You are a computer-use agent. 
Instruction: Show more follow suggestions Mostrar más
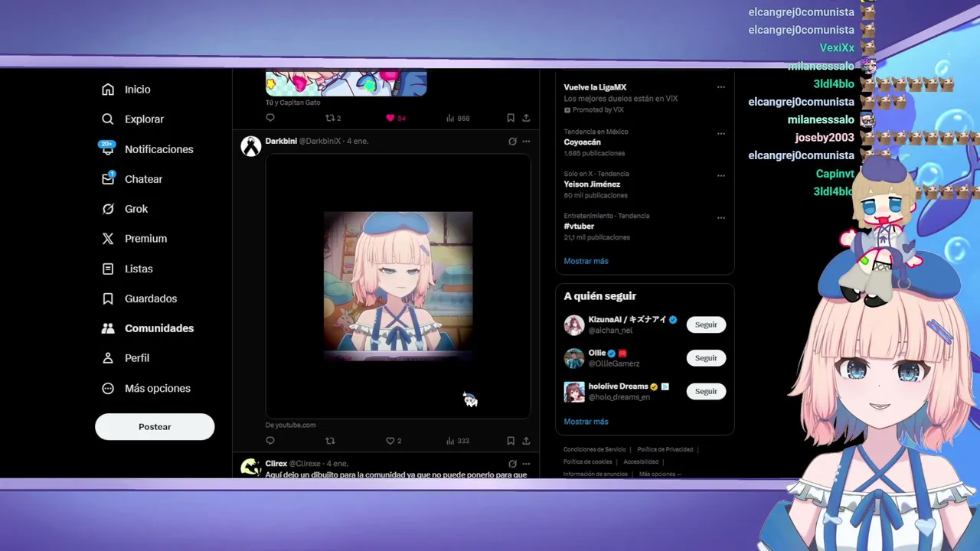[x=586, y=422]
